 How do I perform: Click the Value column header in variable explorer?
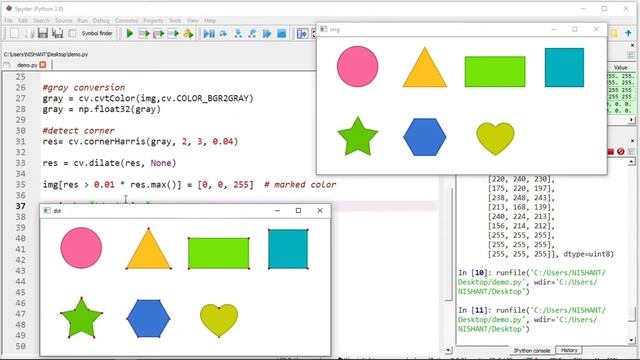[620, 67]
